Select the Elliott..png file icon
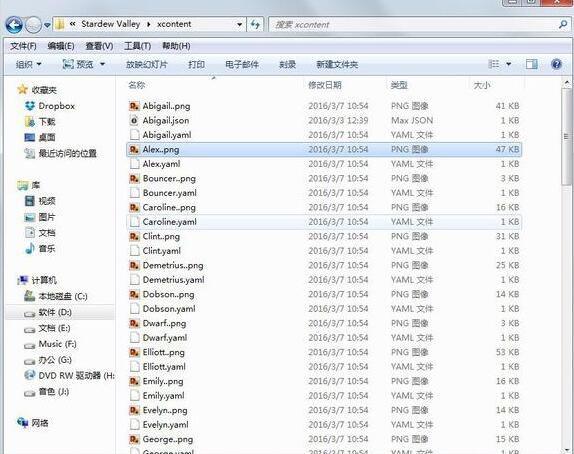The image size is (574, 454). coord(134,352)
